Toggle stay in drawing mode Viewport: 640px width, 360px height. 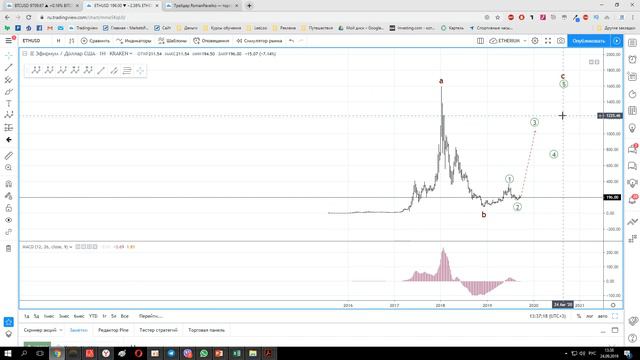click(9, 196)
